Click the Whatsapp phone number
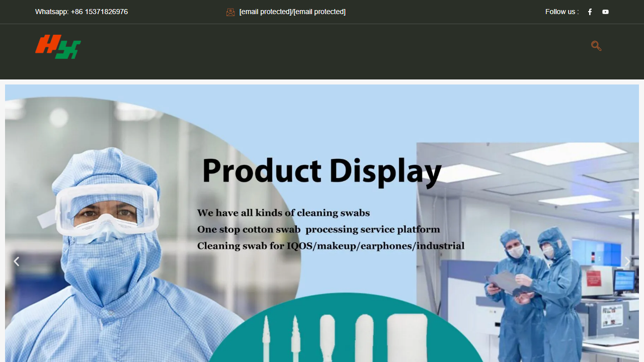This screenshot has width=644, height=362. point(82,12)
